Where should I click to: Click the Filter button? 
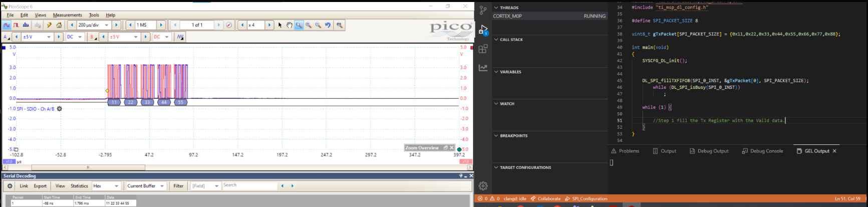point(178,186)
